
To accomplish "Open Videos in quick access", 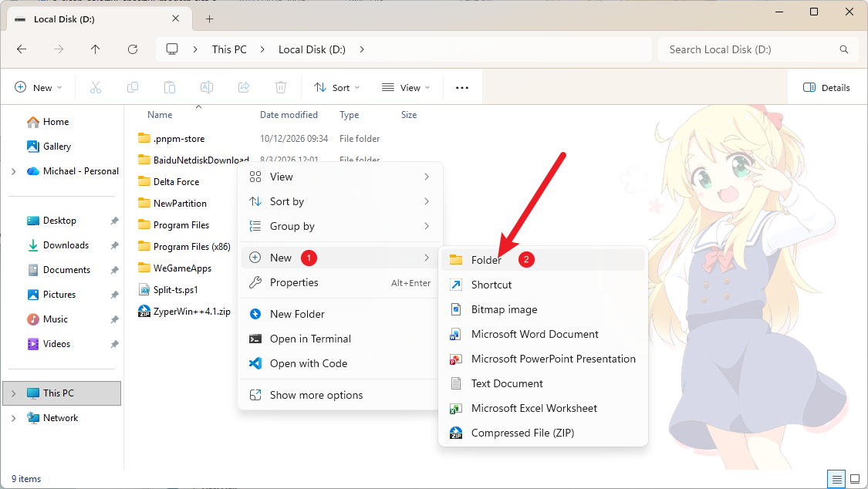I will pos(62,344).
